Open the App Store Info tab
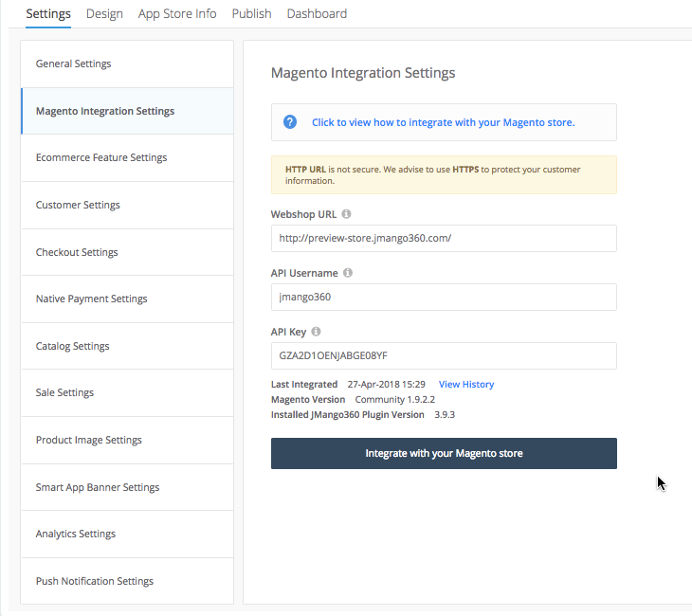 coord(177,13)
